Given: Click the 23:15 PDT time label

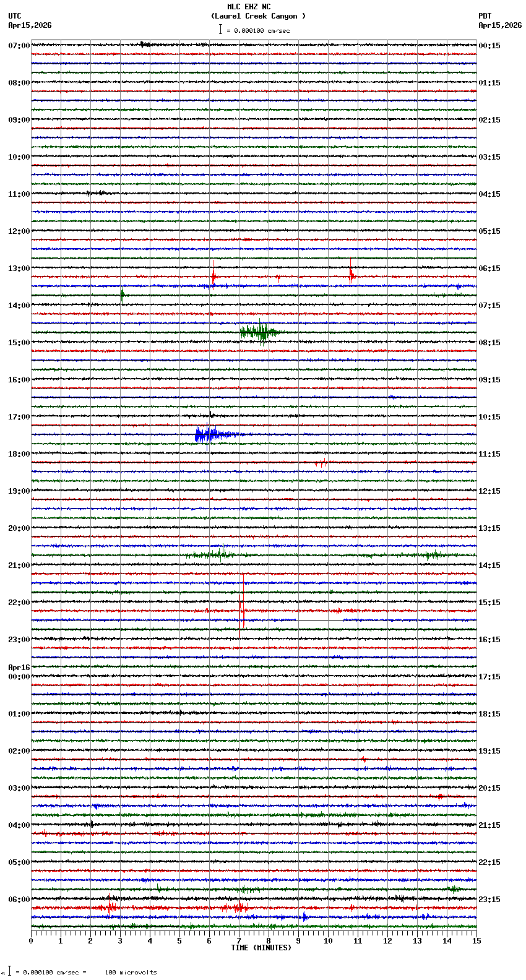Looking at the screenshot, I should (x=489, y=900).
